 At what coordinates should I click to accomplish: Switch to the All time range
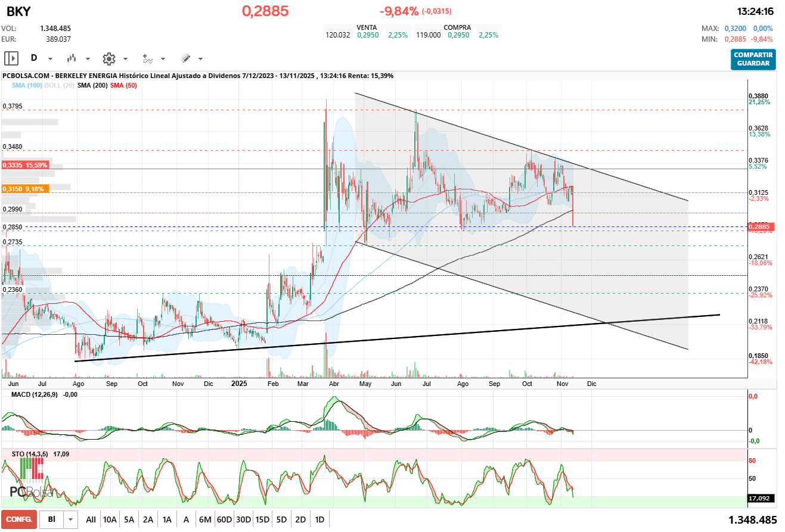[91, 519]
